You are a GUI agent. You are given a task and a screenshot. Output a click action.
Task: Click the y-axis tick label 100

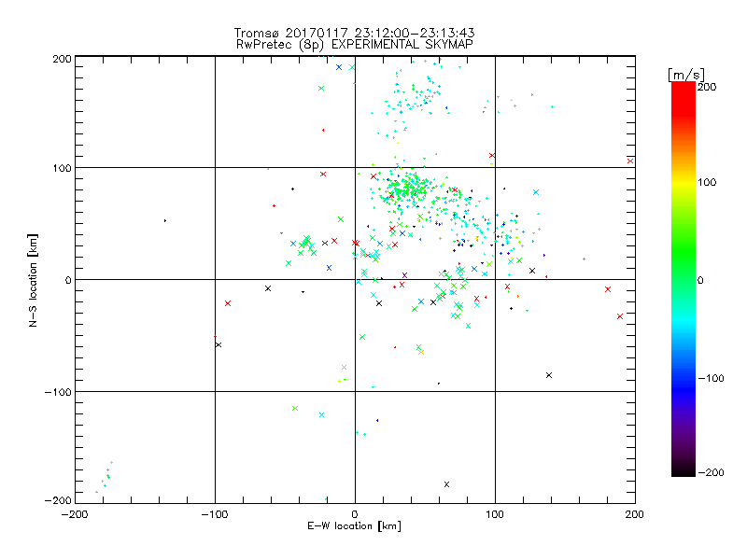(x=62, y=168)
